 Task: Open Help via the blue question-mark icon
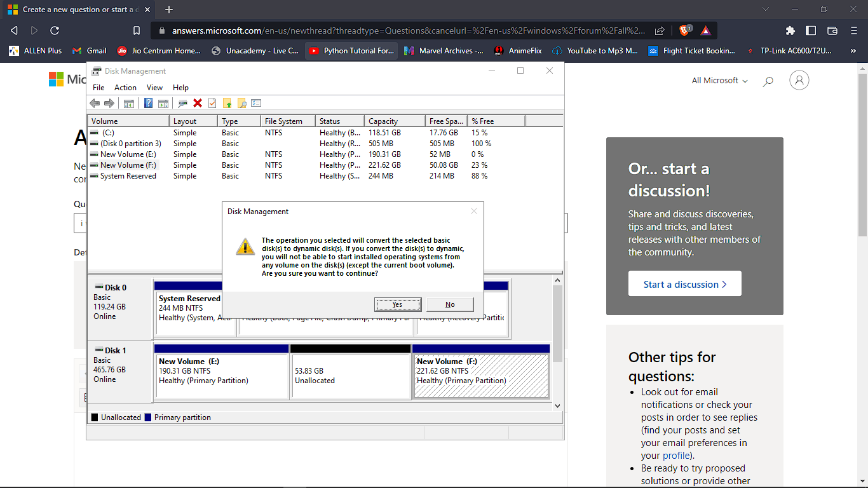point(149,103)
